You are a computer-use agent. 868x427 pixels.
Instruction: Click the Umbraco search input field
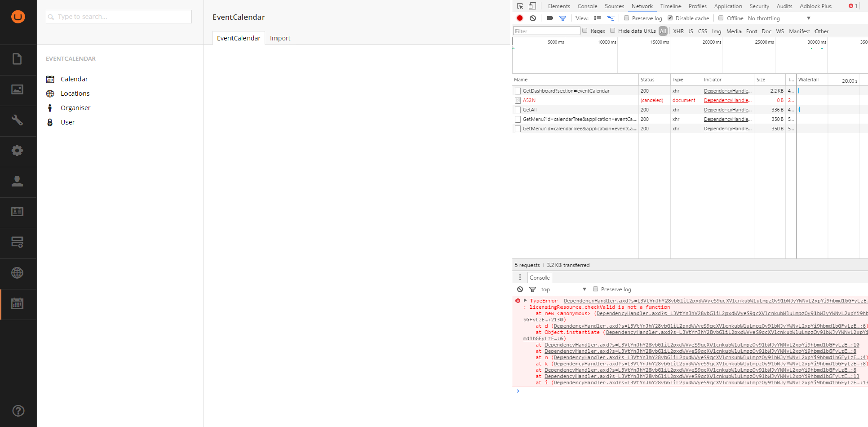(x=119, y=17)
